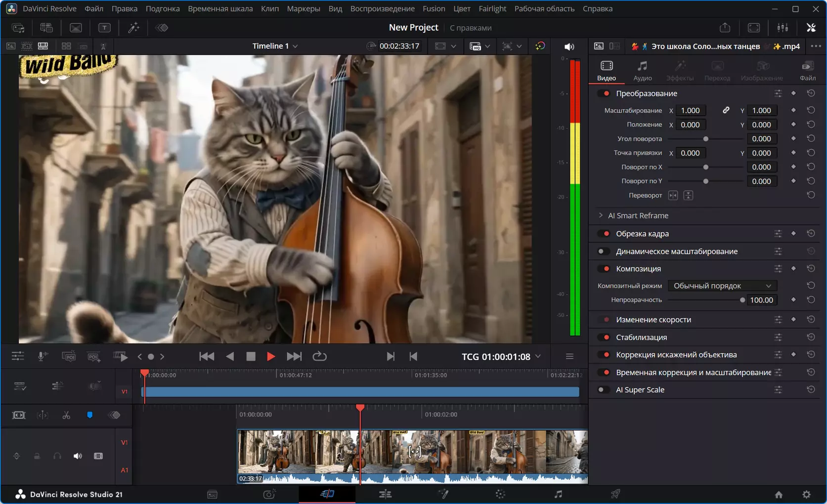
Task: Expand the AI Smart Reframe section
Action: coord(601,215)
